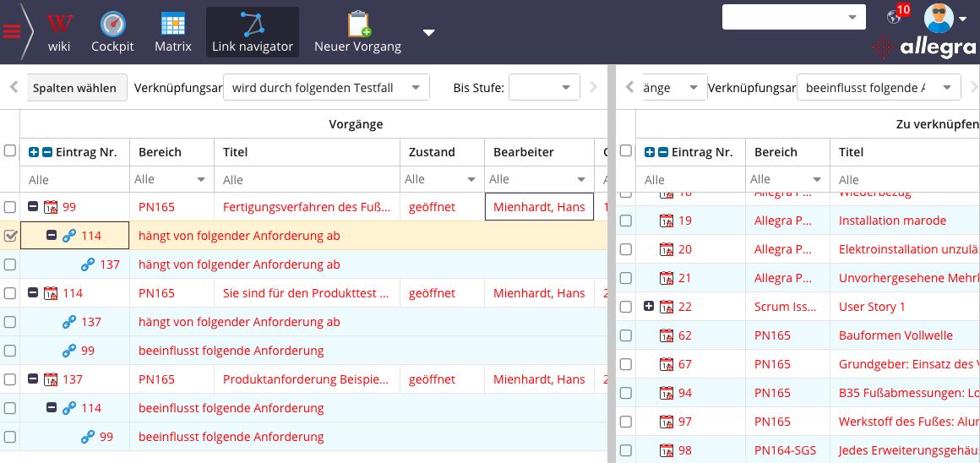Image resolution: width=980 pixels, height=463 pixels.
Task: Expand all rows in left Eintrag Nr. header
Action: point(34,152)
